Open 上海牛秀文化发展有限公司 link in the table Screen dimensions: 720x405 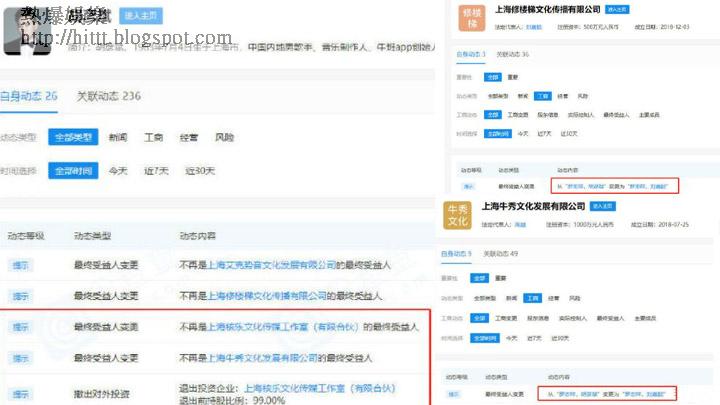coord(262,358)
